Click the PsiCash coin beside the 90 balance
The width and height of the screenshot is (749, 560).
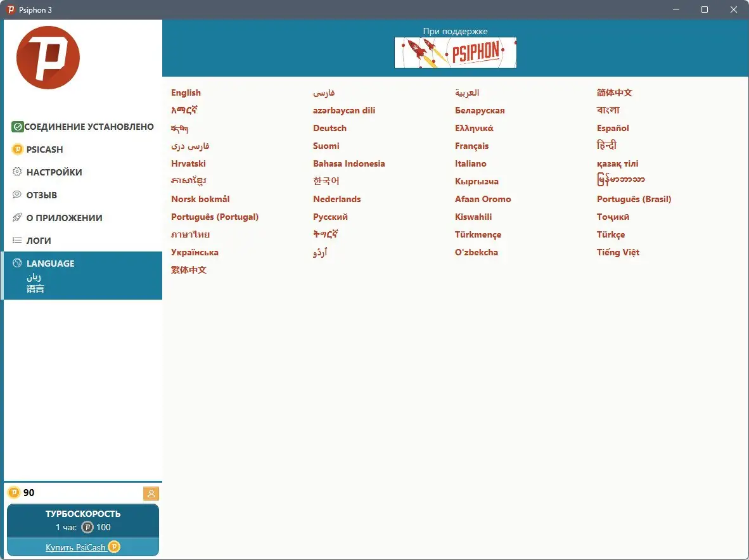(14, 493)
